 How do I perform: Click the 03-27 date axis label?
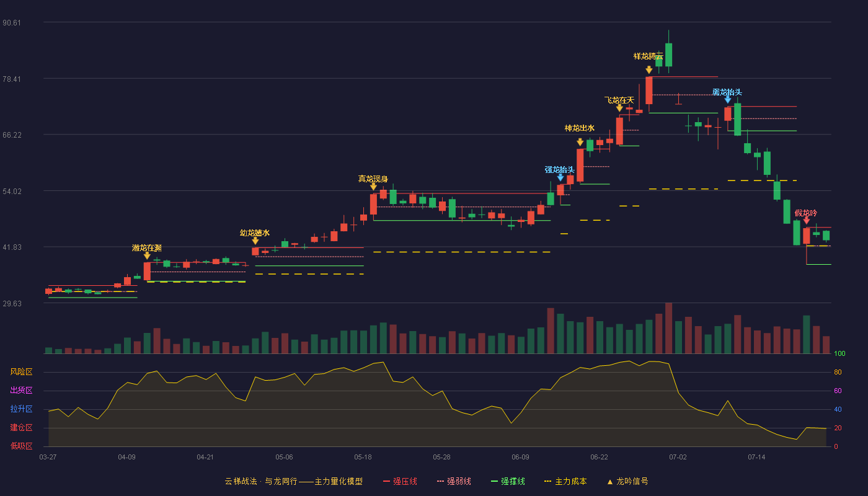pyautogui.click(x=48, y=457)
